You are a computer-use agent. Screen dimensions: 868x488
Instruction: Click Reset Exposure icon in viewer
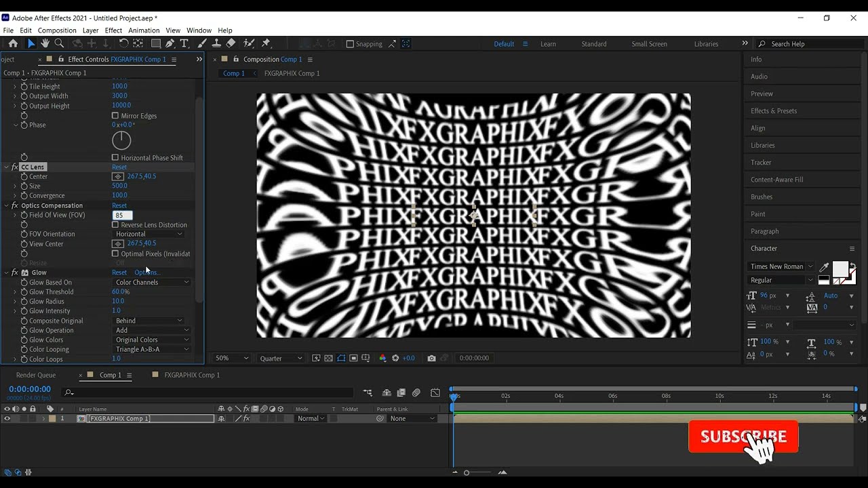pos(395,358)
